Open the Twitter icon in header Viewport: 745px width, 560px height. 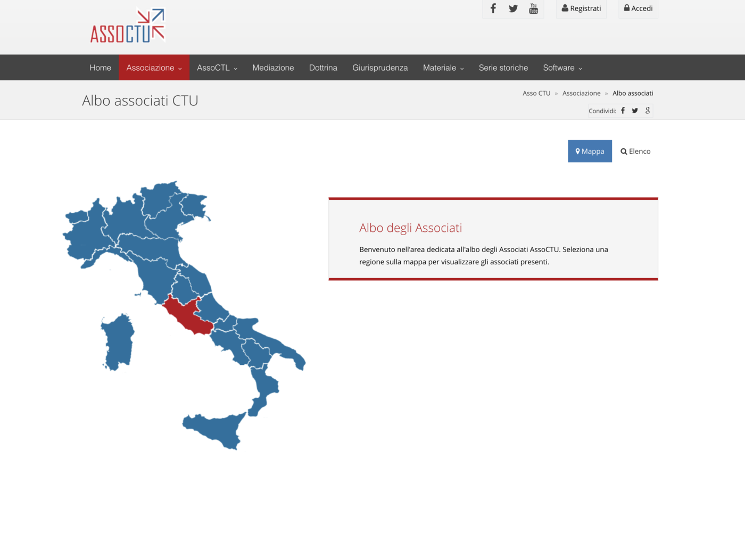pyautogui.click(x=513, y=9)
